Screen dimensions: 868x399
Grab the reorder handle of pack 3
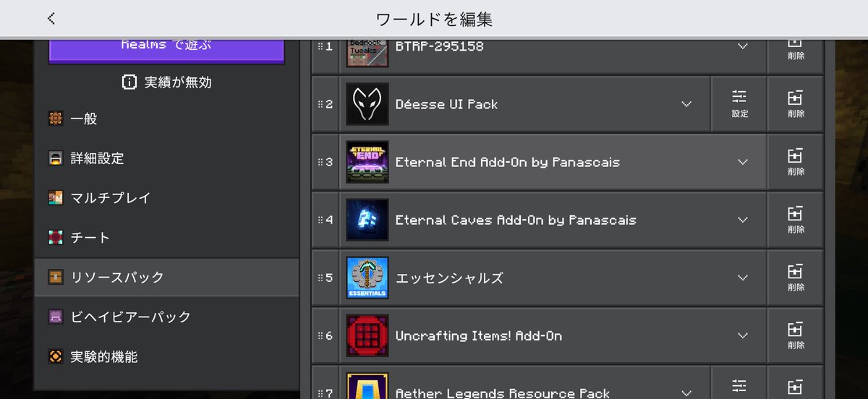pos(320,162)
